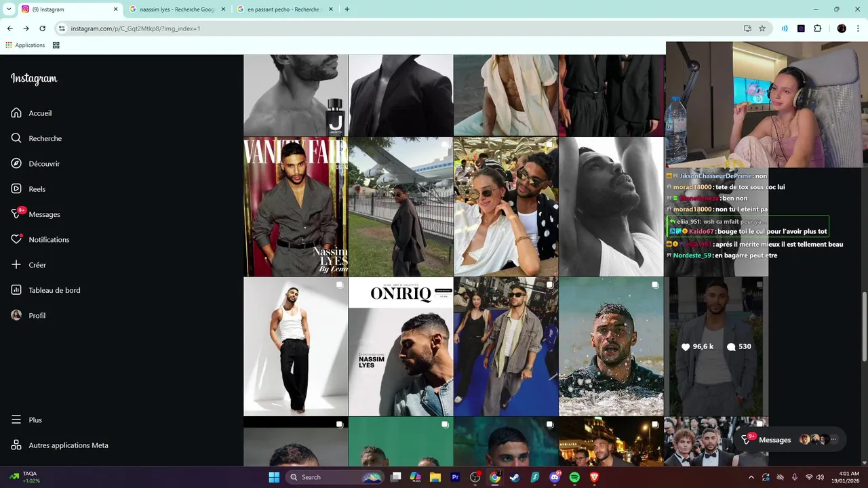Image resolution: width=868 pixels, height=488 pixels.
Task: Open Discord from taskbar
Action: [x=555, y=477]
